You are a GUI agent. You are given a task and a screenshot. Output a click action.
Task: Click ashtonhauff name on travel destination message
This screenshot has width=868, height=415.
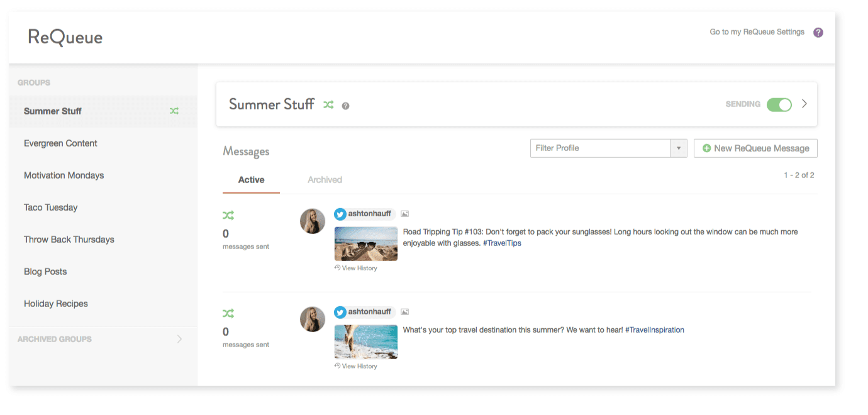pyautogui.click(x=370, y=311)
